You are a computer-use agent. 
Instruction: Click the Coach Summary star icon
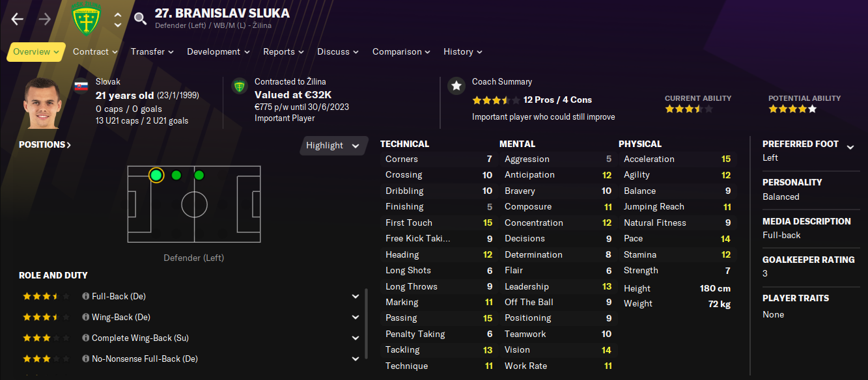[x=456, y=85]
